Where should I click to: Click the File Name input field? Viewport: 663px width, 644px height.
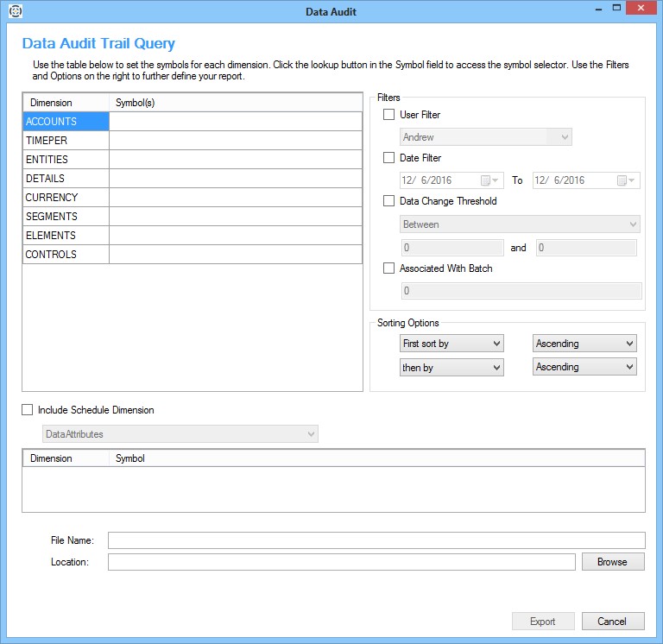pyautogui.click(x=376, y=540)
